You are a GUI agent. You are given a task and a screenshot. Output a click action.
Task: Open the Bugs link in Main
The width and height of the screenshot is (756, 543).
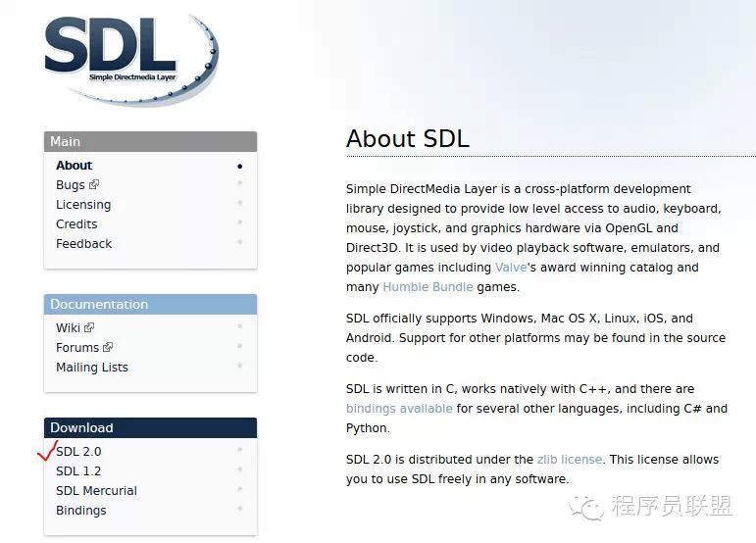pyautogui.click(x=71, y=185)
